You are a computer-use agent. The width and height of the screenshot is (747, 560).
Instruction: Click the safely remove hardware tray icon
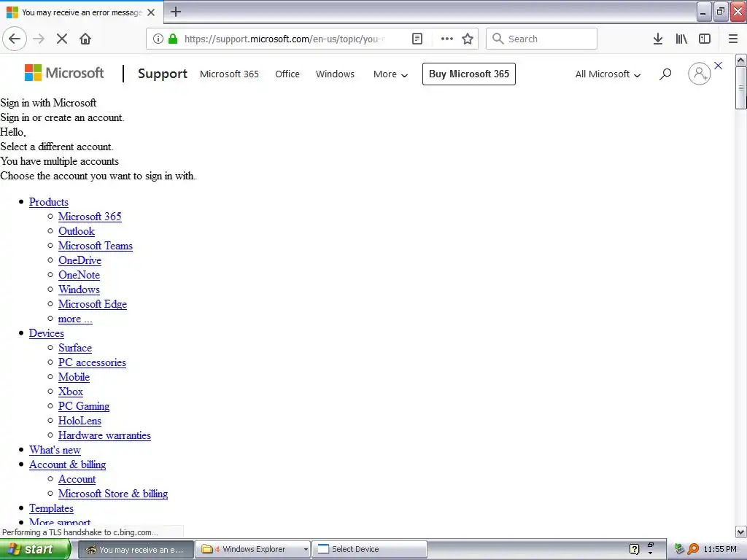pos(679,549)
